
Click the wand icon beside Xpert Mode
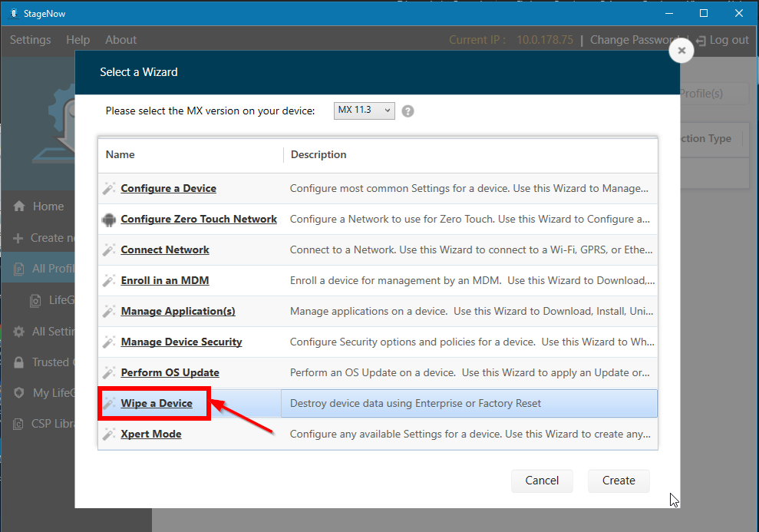[108, 434]
